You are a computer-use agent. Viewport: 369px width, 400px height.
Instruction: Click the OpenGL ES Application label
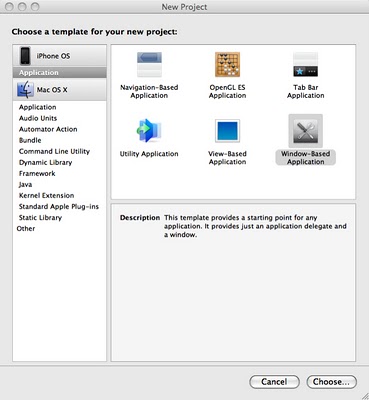point(227,91)
